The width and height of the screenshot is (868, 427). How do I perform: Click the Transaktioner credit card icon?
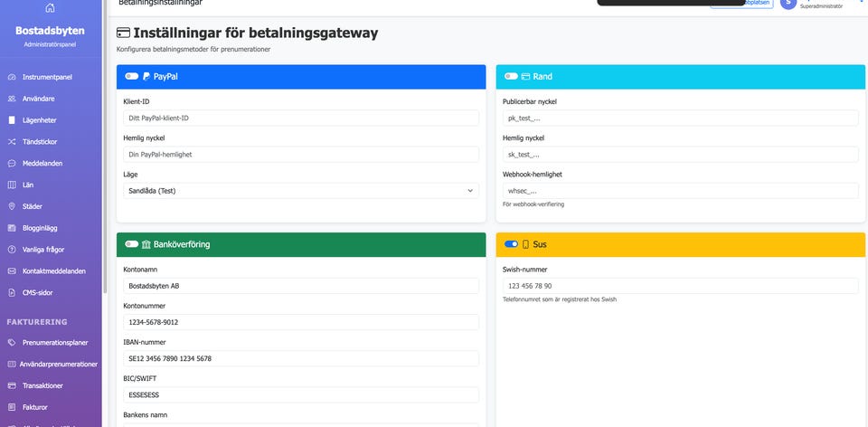point(12,386)
